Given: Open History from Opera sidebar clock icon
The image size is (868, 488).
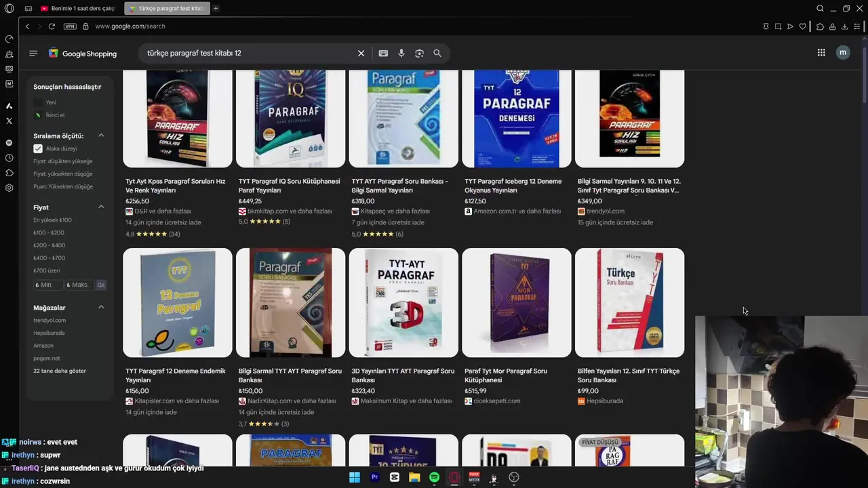Looking at the screenshot, I should point(9,158).
